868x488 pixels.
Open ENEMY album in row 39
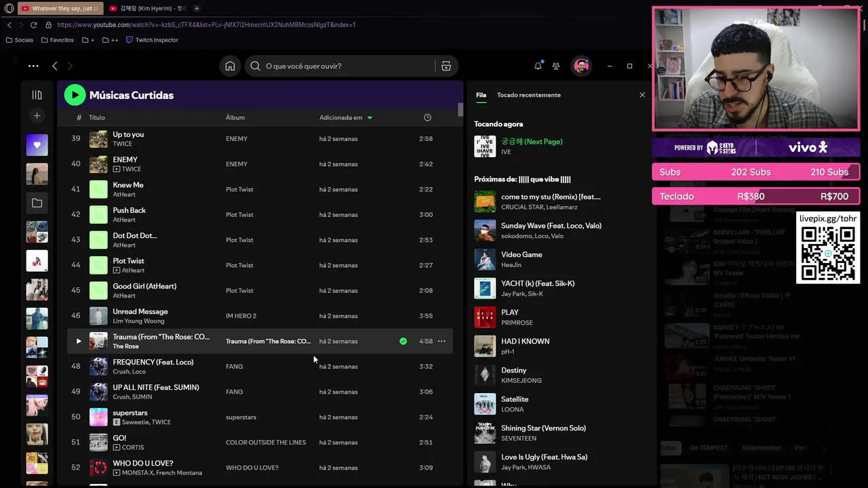click(237, 139)
